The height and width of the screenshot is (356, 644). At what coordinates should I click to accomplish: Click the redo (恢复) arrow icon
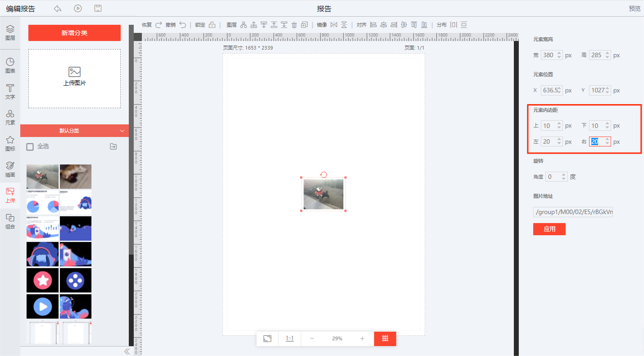pos(159,25)
